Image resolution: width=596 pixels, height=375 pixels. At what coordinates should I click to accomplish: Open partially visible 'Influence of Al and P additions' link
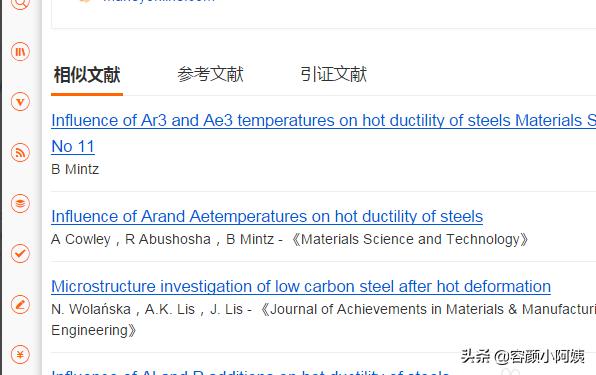(x=250, y=372)
